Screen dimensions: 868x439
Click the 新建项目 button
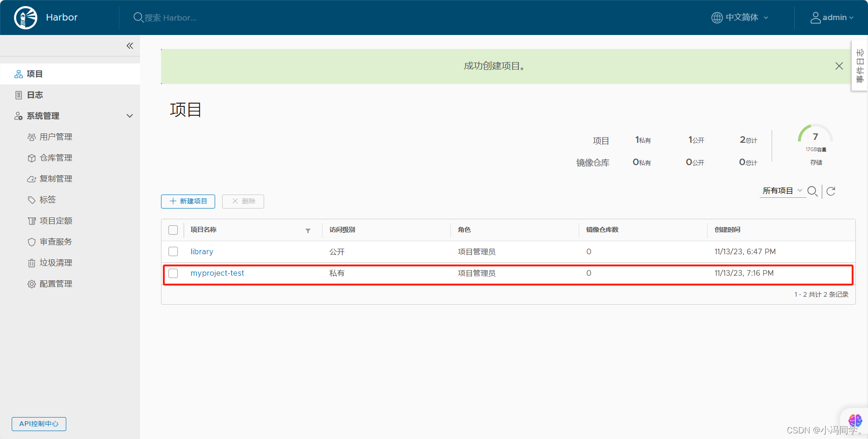(188, 201)
